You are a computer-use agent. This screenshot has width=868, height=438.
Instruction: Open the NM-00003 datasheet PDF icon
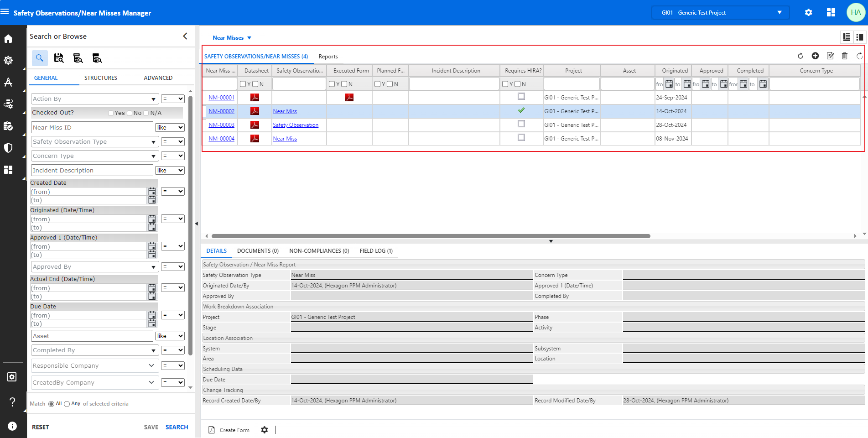click(255, 125)
